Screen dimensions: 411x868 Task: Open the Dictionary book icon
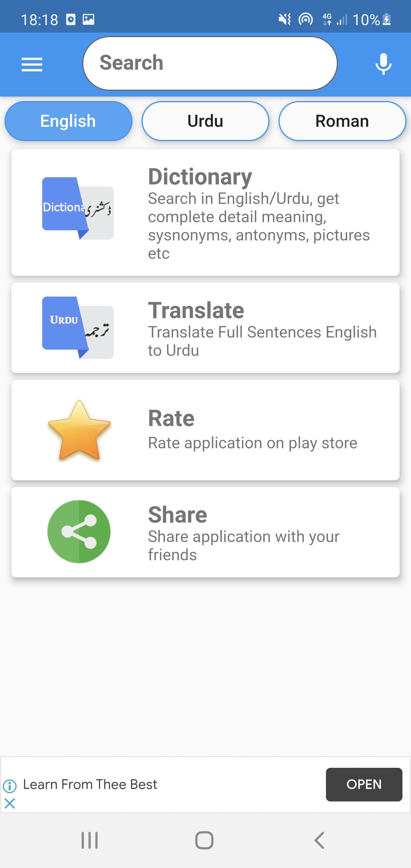[78, 208]
